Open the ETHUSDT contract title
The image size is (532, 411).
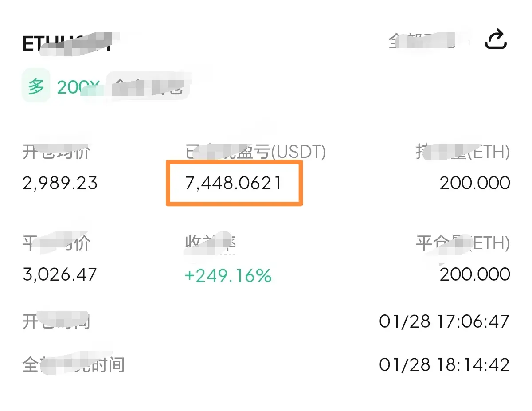click(66, 44)
